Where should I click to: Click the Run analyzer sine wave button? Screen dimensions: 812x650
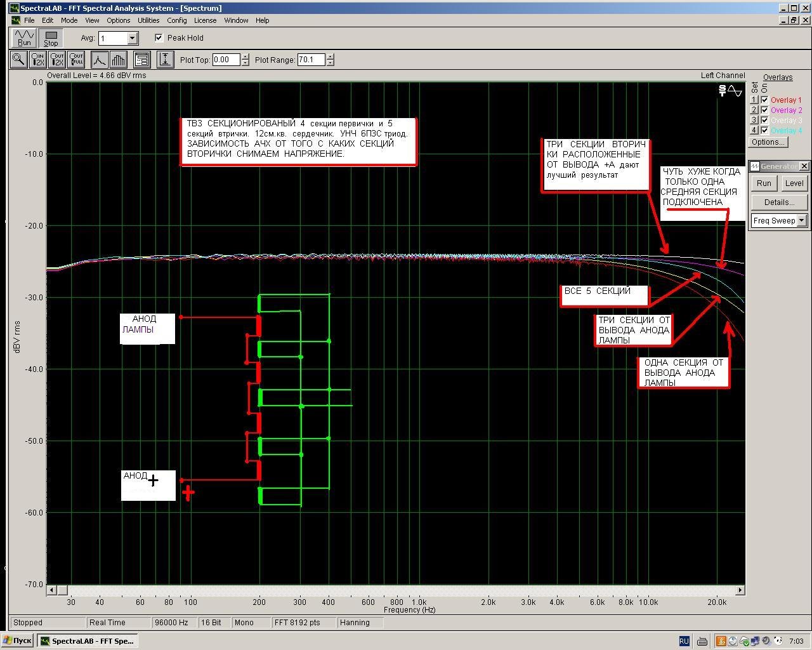point(24,38)
